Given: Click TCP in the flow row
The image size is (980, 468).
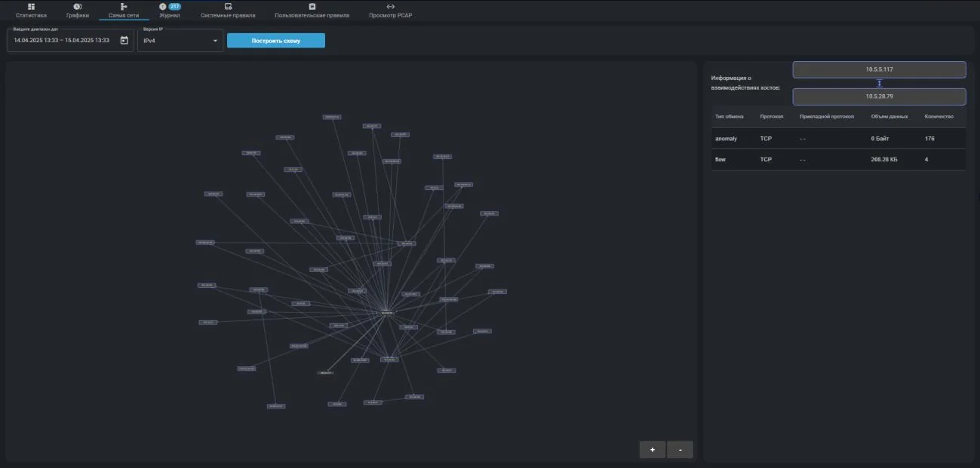Looking at the screenshot, I should pyautogui.click(x=766, y=160).
